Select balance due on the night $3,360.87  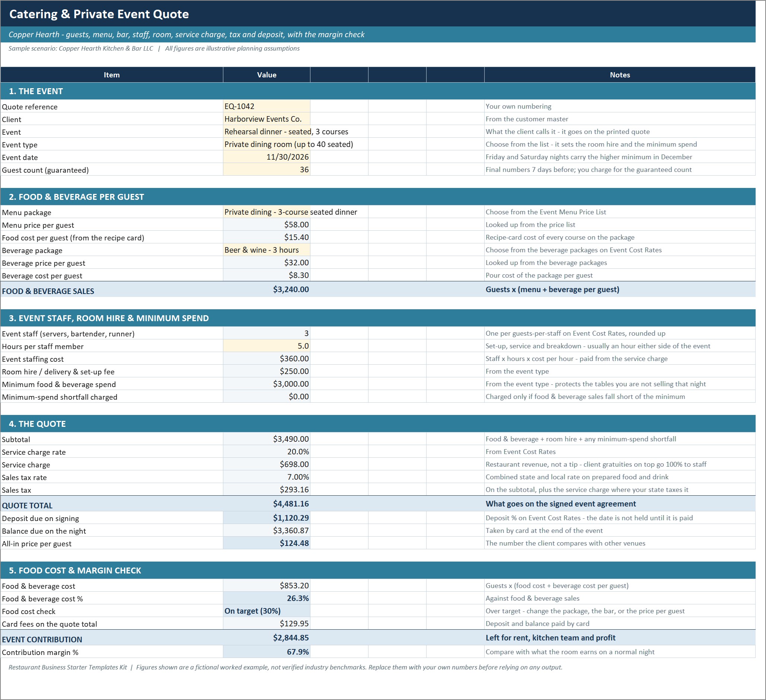point(266,531)
